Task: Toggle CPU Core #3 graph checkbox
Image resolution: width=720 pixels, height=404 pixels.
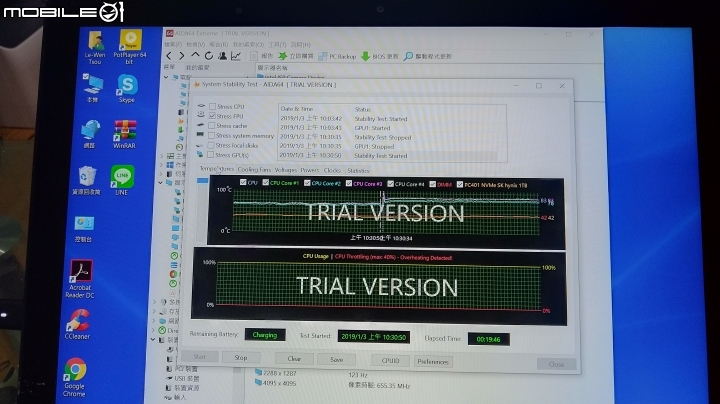Action: click(x=349, y=183)
